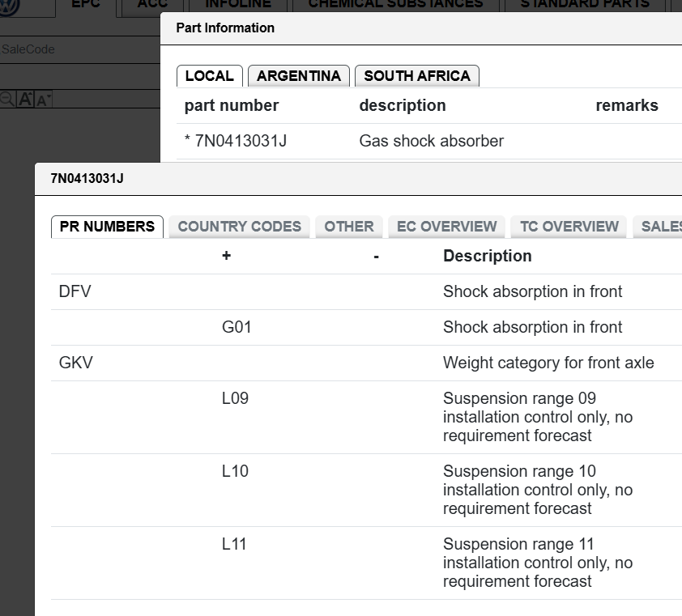Click the DFV row code

point(75,291)
